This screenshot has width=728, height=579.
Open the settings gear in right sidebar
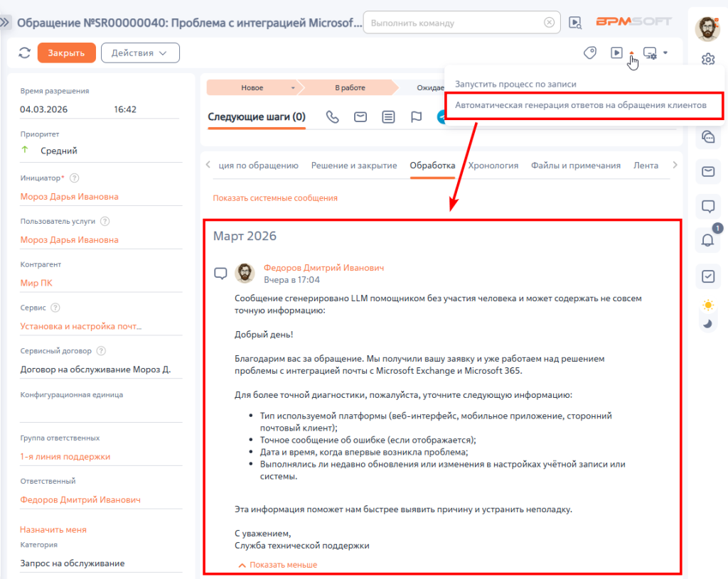coord(707,60)
